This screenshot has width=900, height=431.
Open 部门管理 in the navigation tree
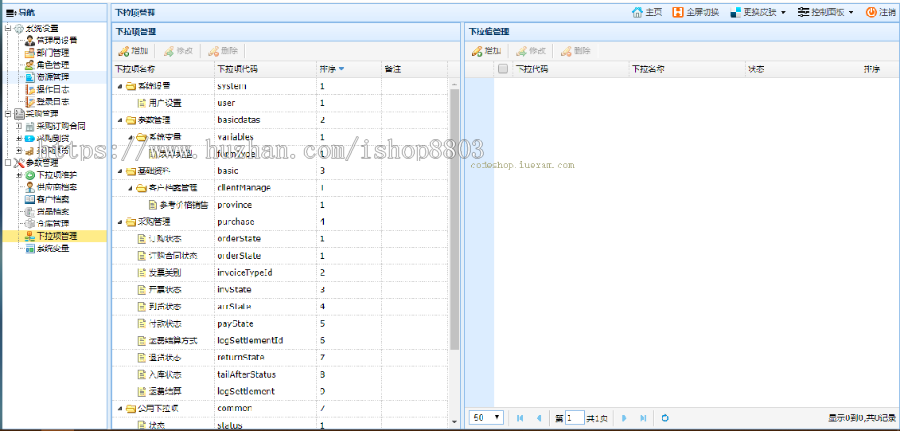point(53,52)
